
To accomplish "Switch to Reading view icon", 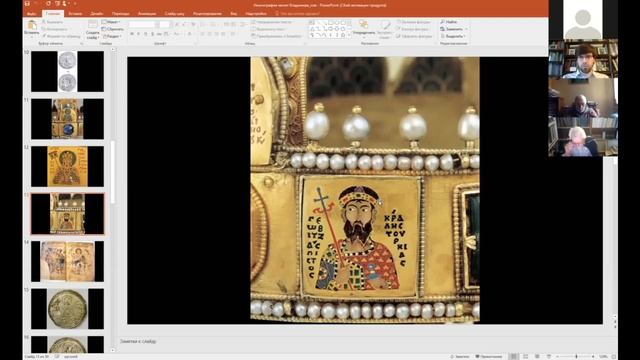I will [x=537, y=356].
